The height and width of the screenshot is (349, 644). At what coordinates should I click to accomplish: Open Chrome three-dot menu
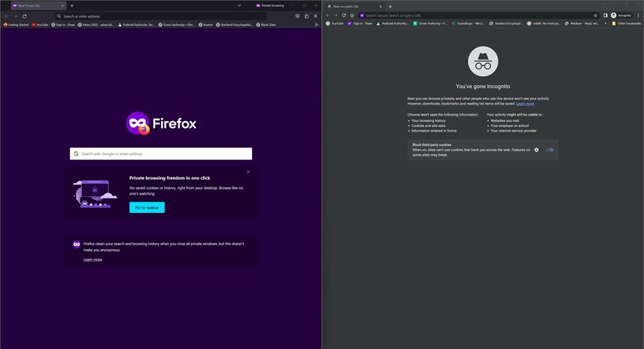point(638,15)
